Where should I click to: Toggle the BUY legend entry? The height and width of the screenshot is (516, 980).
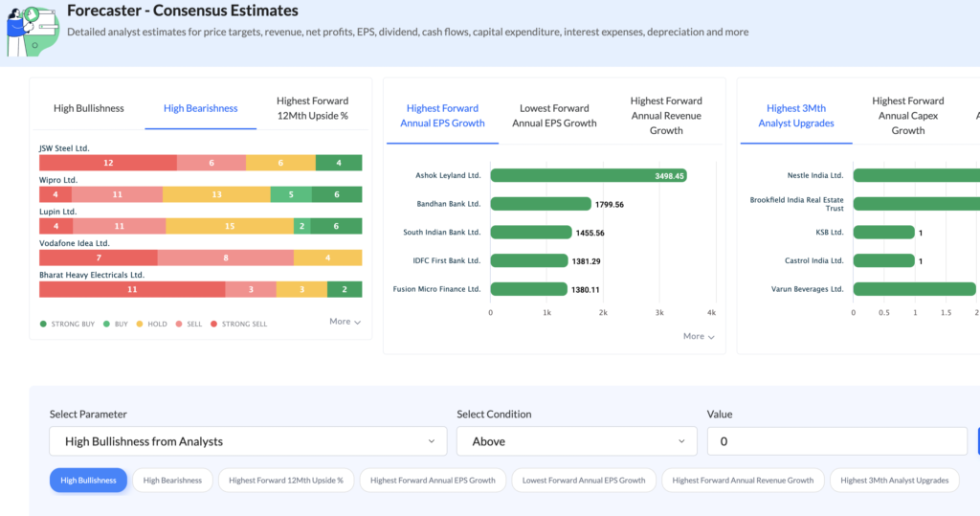116,324
